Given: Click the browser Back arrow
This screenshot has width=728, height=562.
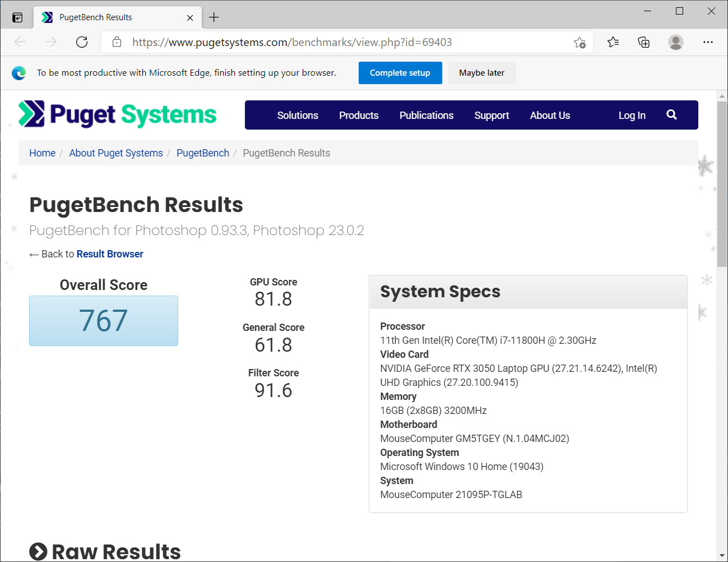Looking at the screenshot, I should [x=20, y=42].
